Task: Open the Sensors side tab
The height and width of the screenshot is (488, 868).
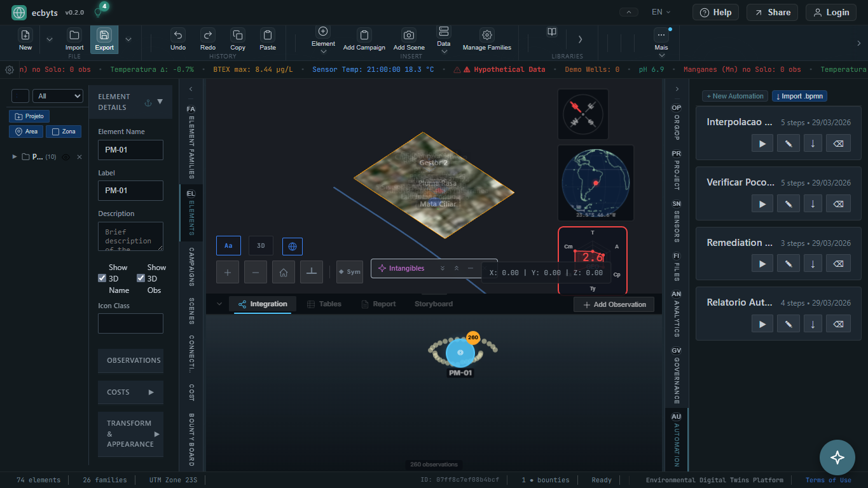Action: pyautogui.click(x=676, y=220)
